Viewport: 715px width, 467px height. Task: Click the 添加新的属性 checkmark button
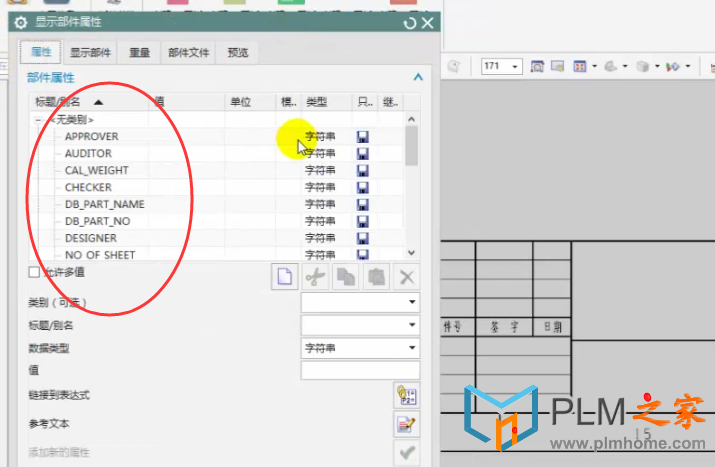pos(406,452)
